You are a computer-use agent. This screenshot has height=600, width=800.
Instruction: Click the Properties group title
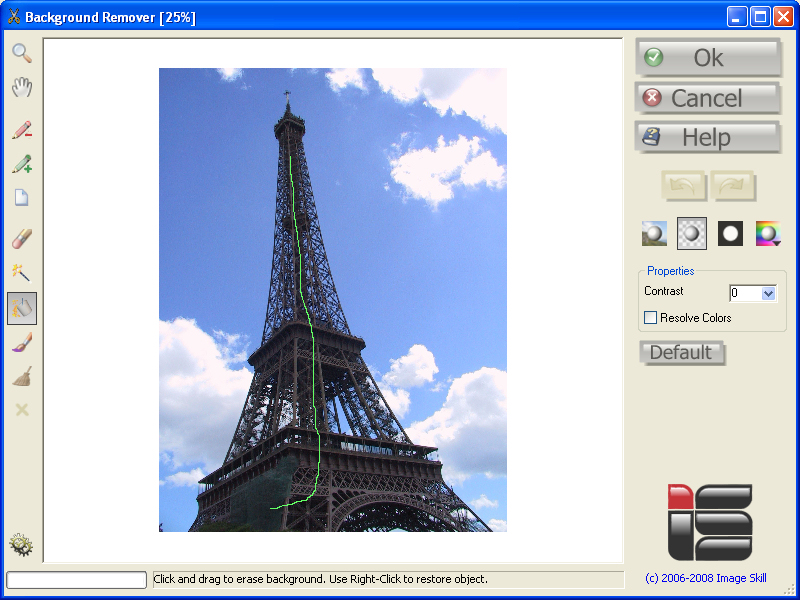(670, 271)
